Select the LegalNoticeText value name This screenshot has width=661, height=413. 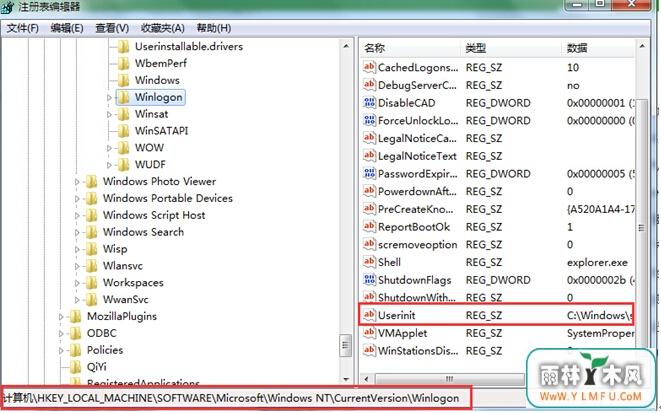point(417,156)
